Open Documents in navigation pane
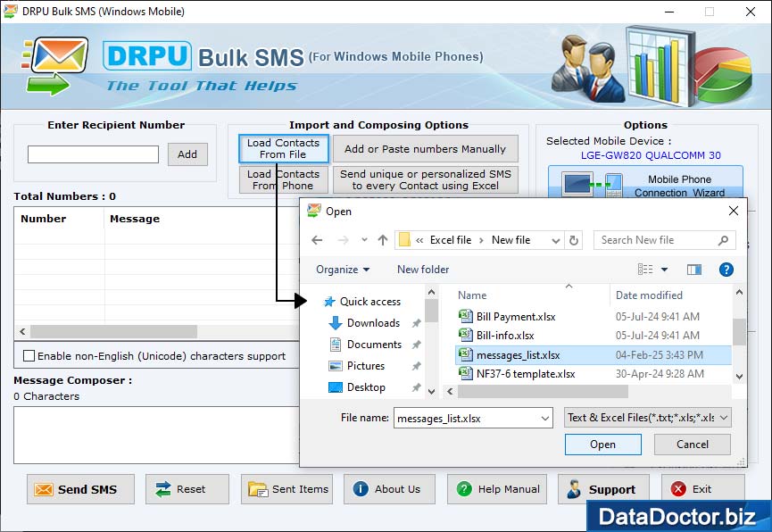The height and width of the screenshot is (532, 772). click(x=374, y=345)
